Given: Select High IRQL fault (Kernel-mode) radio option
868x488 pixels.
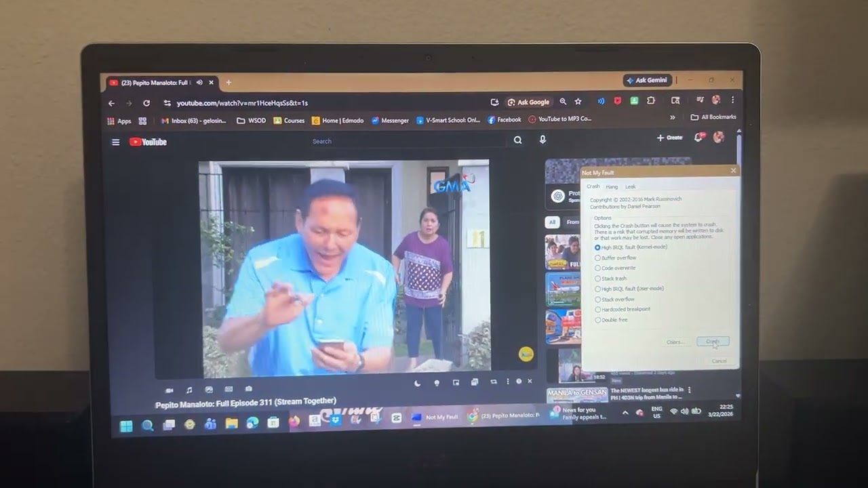Looking at the screenshot, I should [631, 247].
